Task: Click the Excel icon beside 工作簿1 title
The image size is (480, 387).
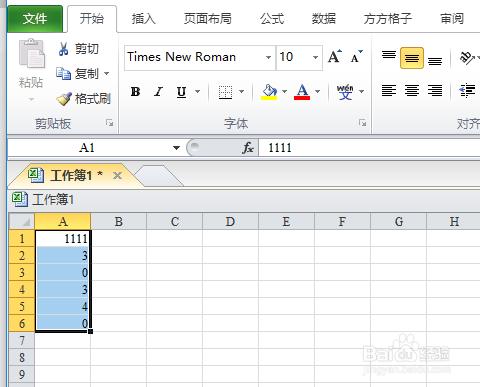Action: 19,199
